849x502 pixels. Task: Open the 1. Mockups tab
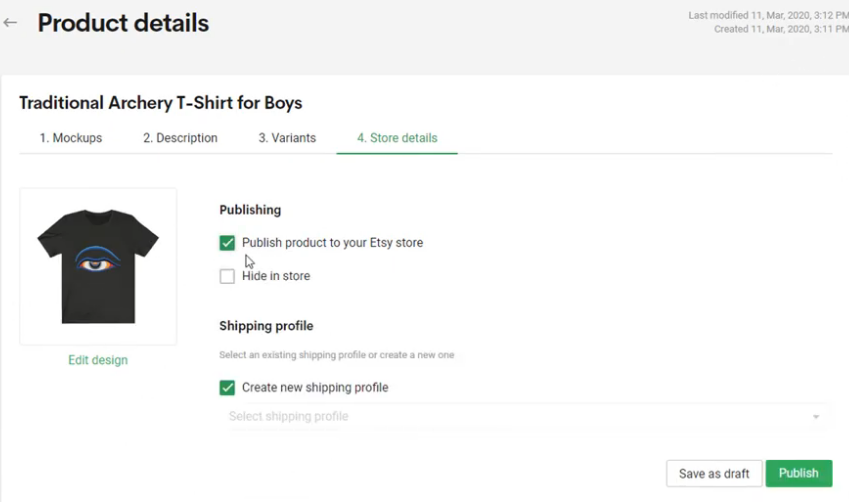click(71, 138)
